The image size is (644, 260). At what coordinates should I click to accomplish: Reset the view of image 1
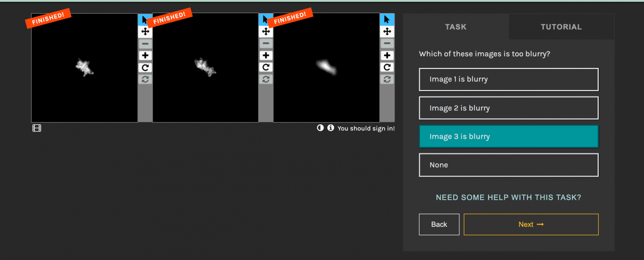(145, 79)
